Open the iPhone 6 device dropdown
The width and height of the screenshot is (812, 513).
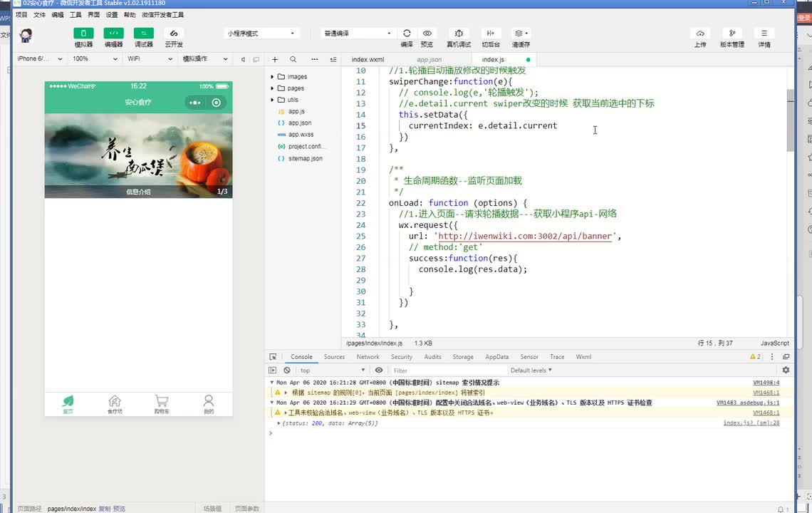click(x=39, y=58)
